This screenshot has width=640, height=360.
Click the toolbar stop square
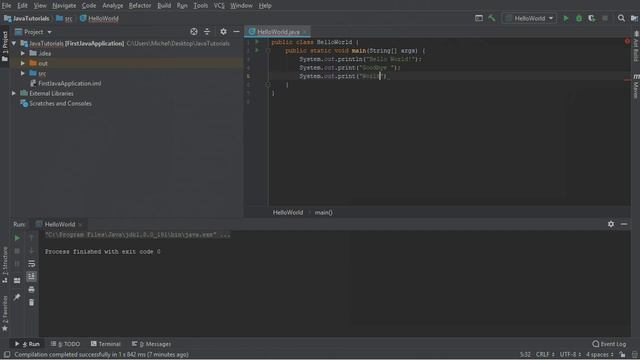tap(605, 18)
